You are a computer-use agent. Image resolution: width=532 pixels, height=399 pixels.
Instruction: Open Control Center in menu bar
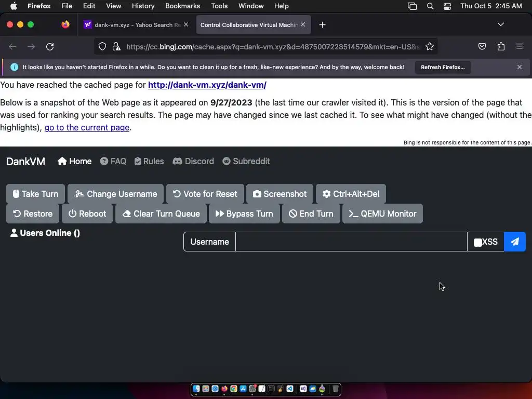point(447,6)
